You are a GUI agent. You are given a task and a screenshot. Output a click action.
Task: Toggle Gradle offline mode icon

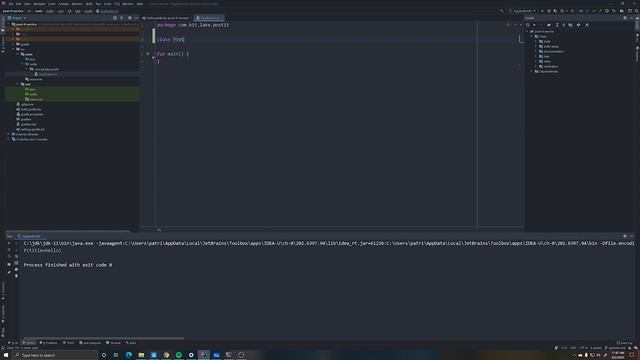point(579,25)
